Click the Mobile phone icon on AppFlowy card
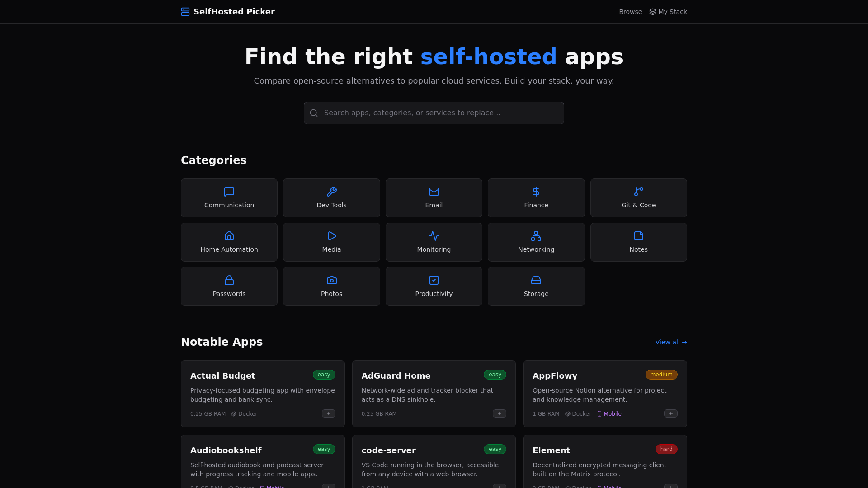The image size is (868, 488). tap(599, 414)
